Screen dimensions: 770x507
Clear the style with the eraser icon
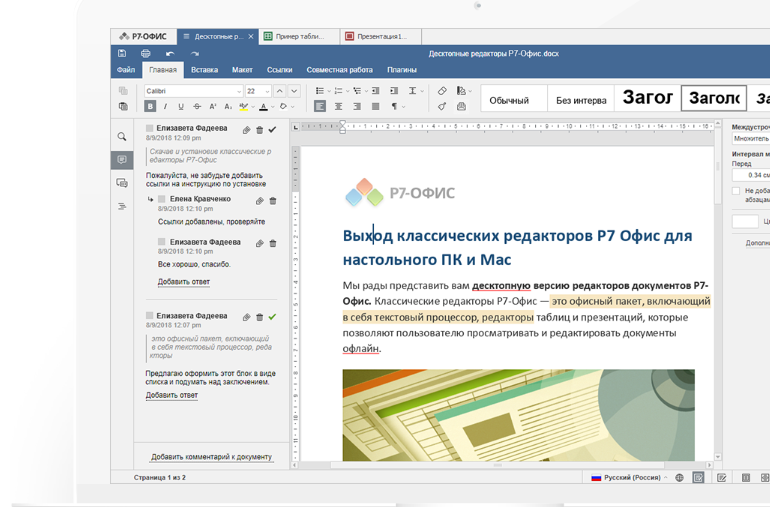442,91
